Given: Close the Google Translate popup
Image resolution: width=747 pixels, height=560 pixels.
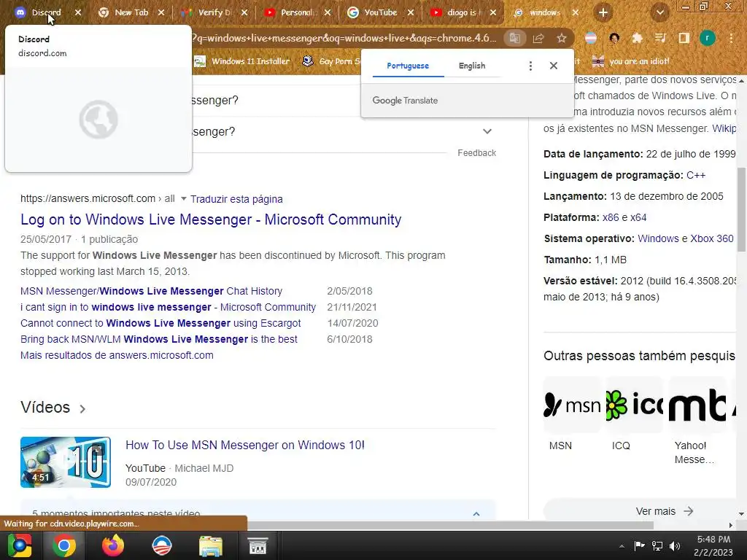Looking at the screenshot, I should click(x=554, y=66).
